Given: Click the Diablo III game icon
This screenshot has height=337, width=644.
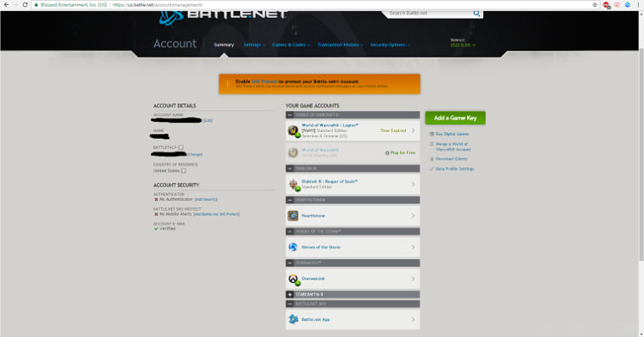Looking at the screenshot, I should tap(293, 185).
